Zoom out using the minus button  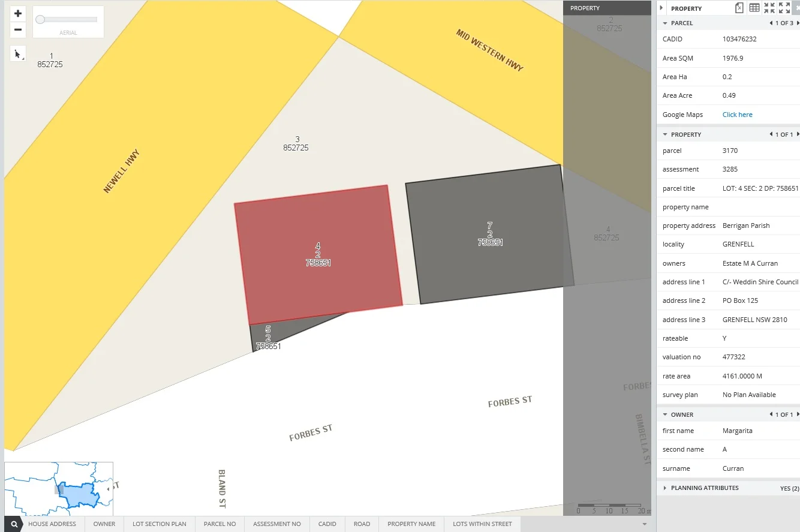coord(18,30)
